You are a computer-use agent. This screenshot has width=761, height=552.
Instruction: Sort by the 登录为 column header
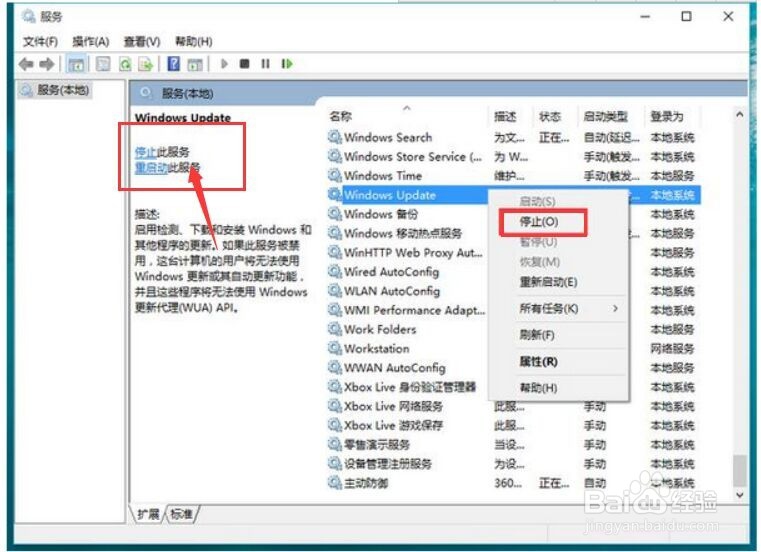point(667,117)
